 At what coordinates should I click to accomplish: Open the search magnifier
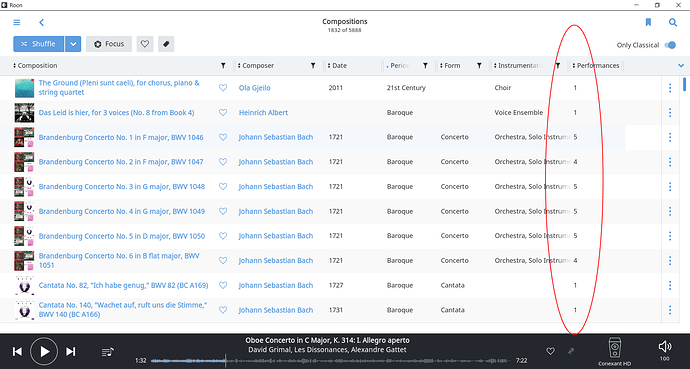pos(673,22)
